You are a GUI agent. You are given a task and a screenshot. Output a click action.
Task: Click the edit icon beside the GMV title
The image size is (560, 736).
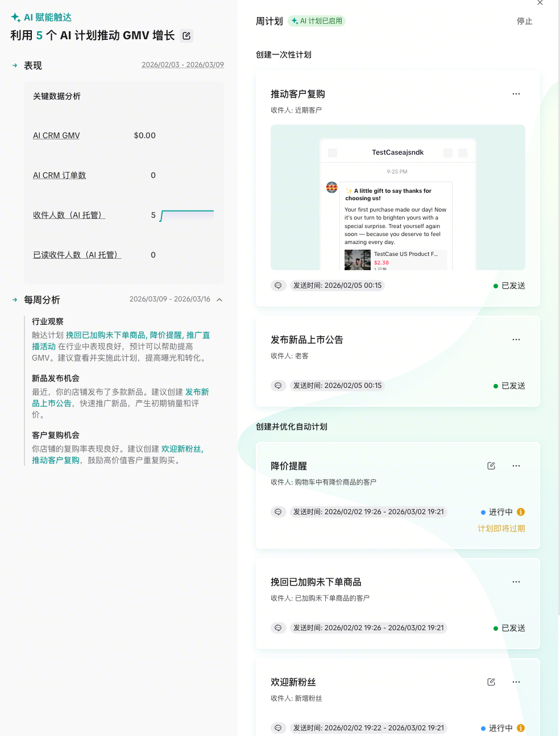coord(186,36)
